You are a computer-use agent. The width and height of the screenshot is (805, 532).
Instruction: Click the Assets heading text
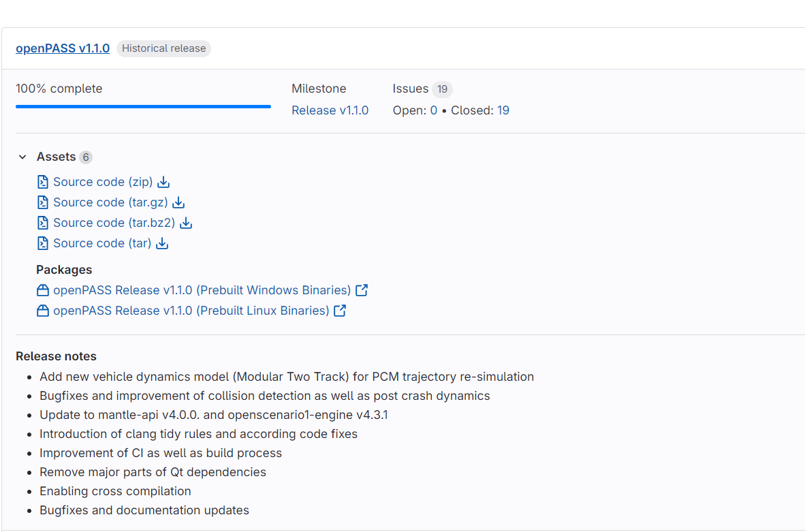pos(56,157)
